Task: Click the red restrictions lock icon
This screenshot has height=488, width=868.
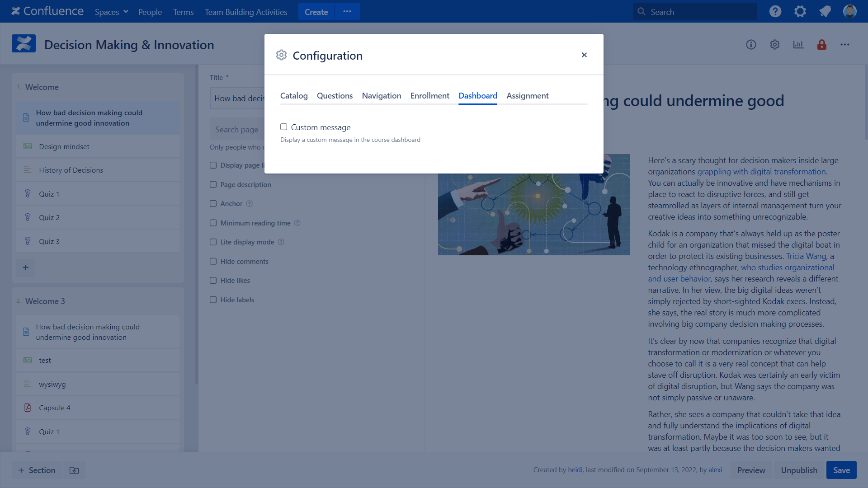Action: pyautogui.click(x=822, y=45)
